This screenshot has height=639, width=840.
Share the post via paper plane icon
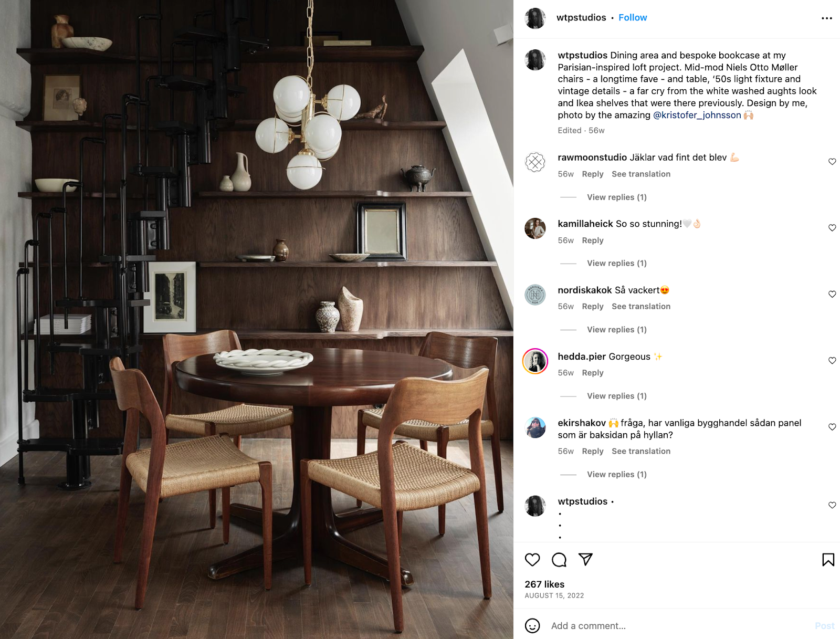585,560
